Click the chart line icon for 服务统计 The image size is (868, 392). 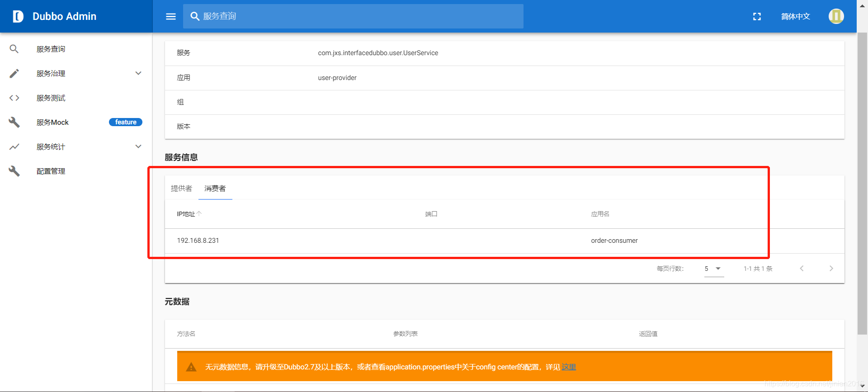coord(14,146)
